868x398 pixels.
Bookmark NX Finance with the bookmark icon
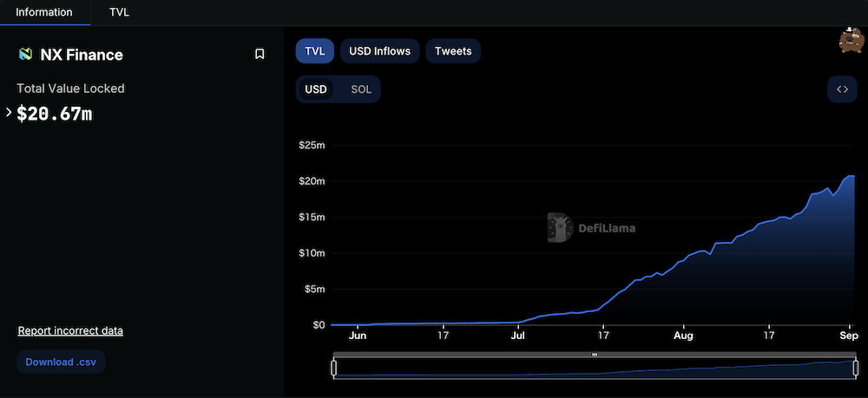coord(259,55)
